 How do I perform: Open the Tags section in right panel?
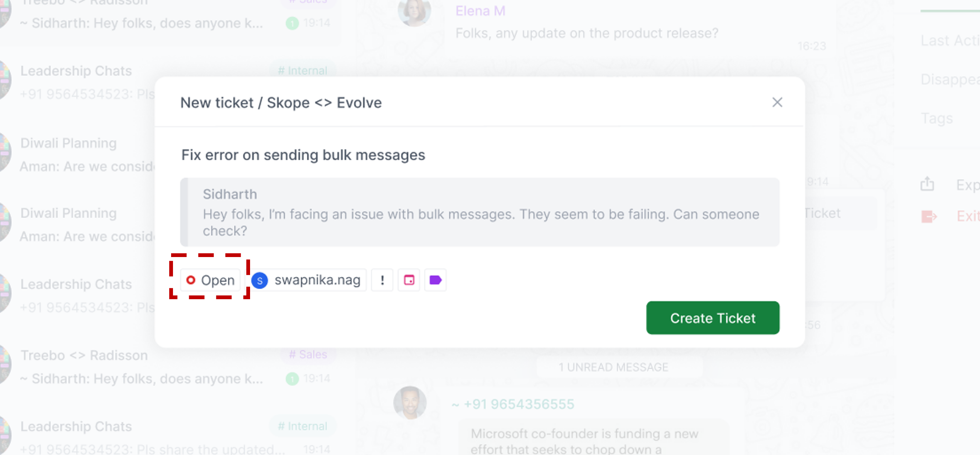tap(937, 119)
